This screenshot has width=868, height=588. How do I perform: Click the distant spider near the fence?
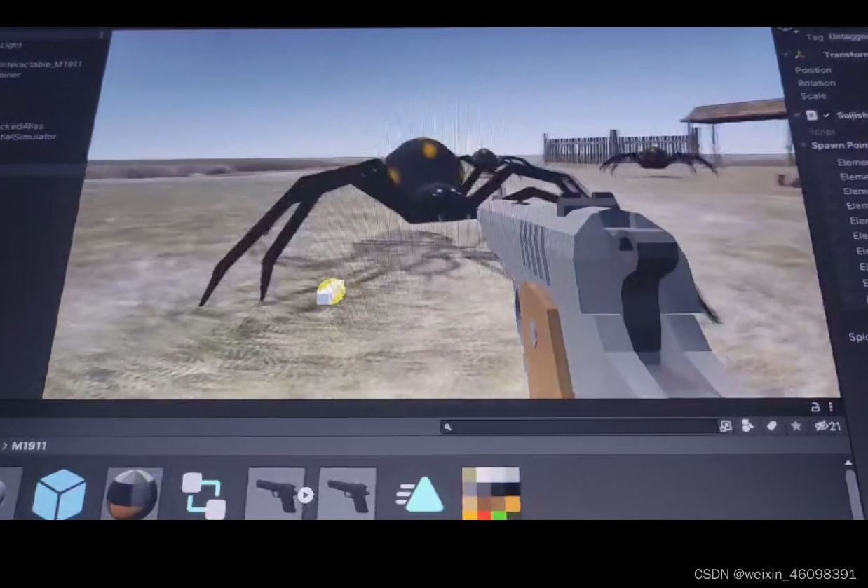[657, 158]
